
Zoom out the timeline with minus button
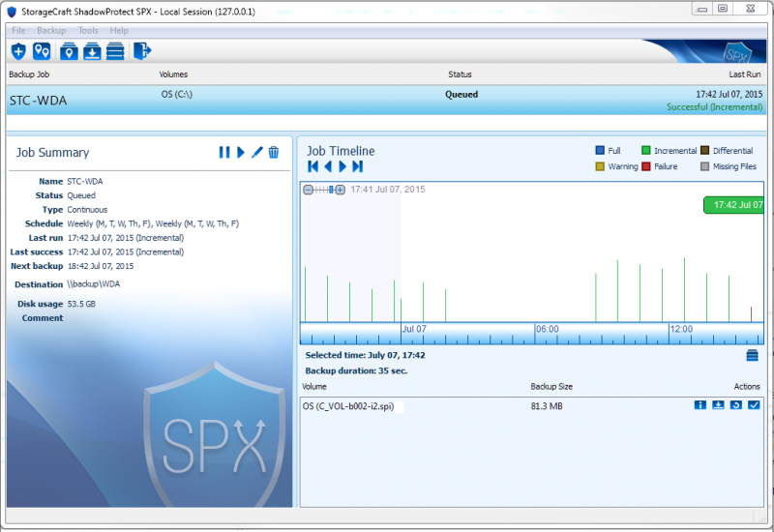[308, 190]
